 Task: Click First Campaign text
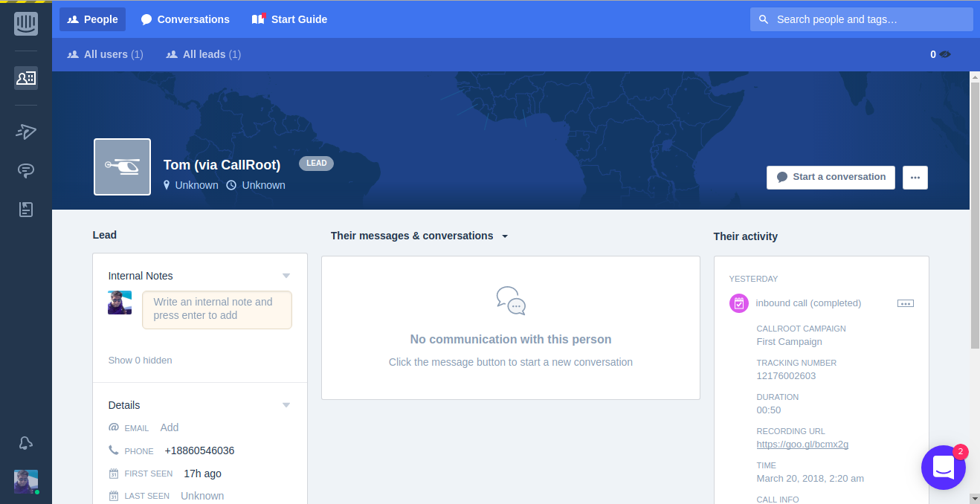pyautogui.click(x=789, y=342)
